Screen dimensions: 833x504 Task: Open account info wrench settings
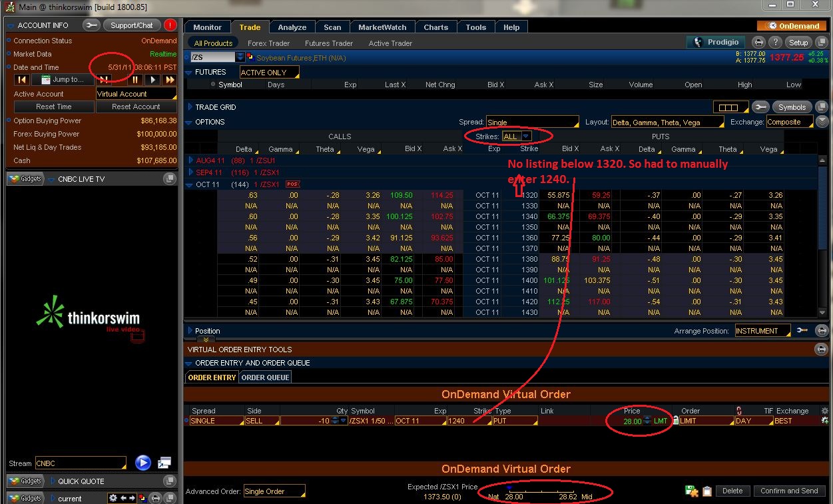[91, 25]
